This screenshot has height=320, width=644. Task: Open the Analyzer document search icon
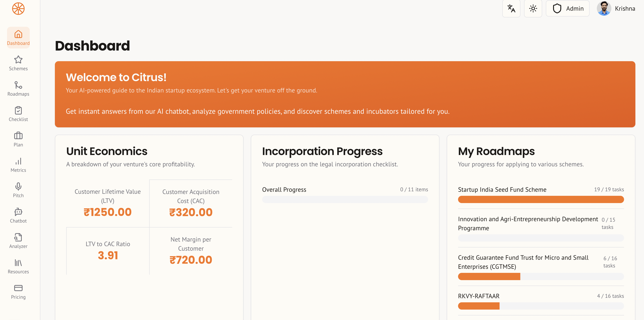pyautogui.click(x=18, y=237)
